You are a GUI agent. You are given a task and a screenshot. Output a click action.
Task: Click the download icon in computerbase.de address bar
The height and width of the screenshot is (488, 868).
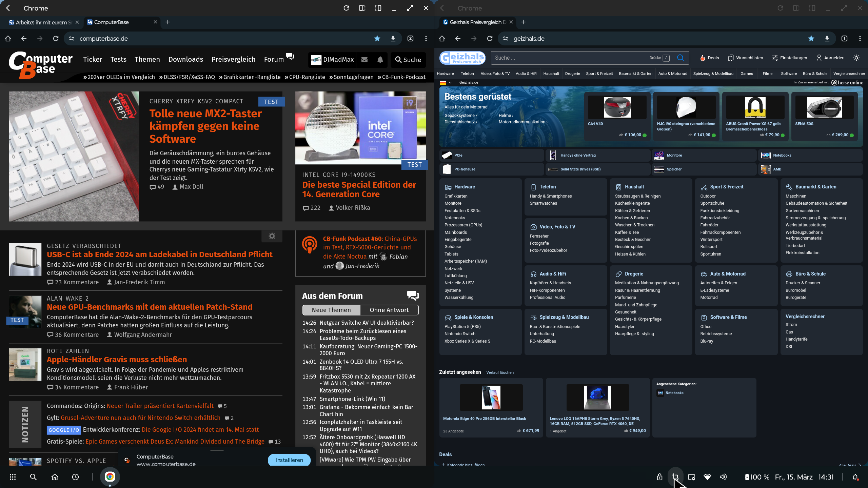click(x=393, y=39)
